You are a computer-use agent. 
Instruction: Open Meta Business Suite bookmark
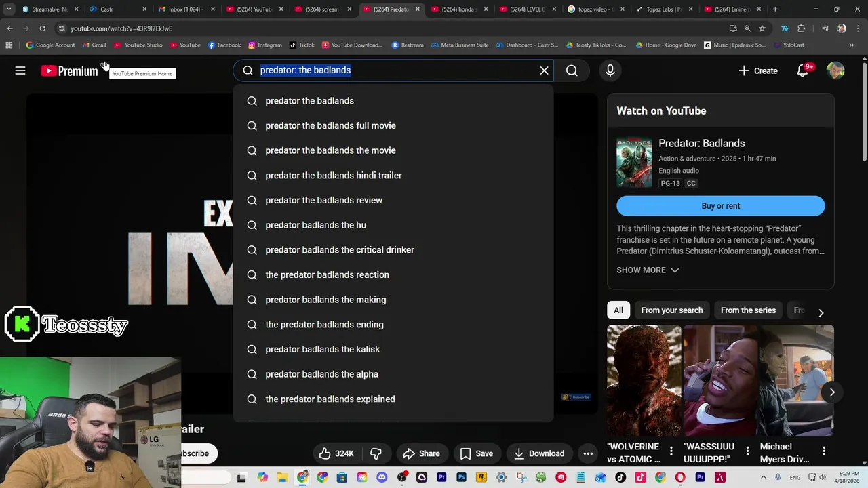tap(460, 45)
